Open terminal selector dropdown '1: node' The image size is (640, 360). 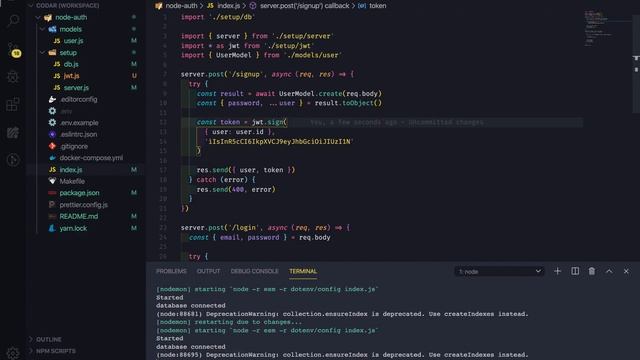[x=499, y=271]
